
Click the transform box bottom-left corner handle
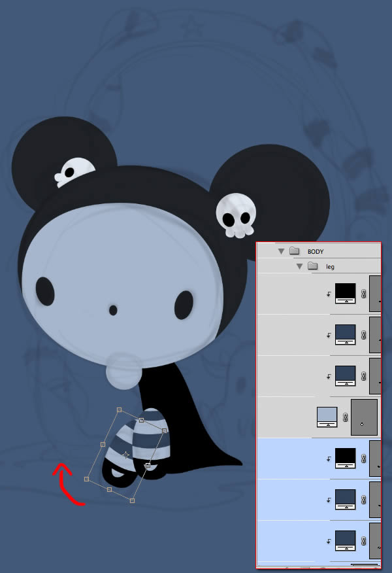(x=86, y=479)
